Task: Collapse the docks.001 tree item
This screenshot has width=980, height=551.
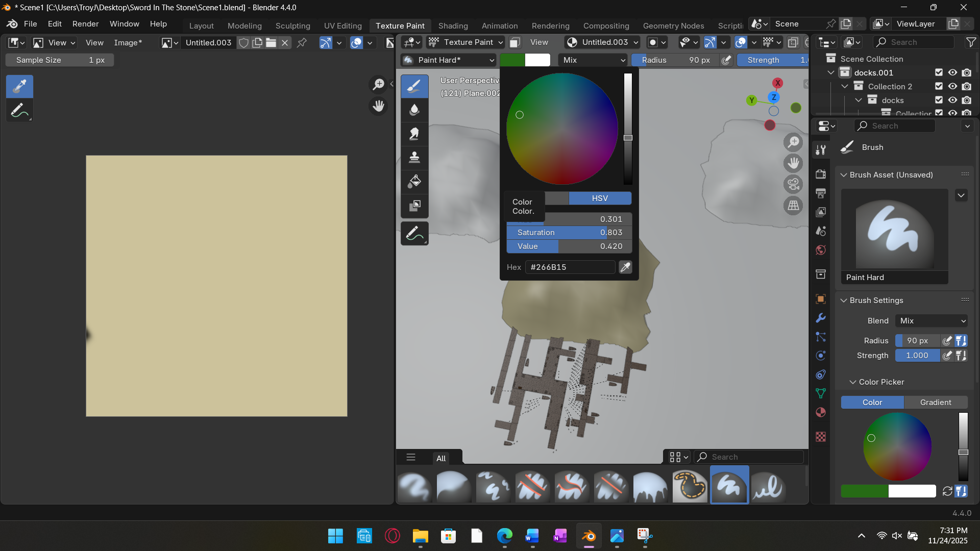Action: click(x=831, y=72)
